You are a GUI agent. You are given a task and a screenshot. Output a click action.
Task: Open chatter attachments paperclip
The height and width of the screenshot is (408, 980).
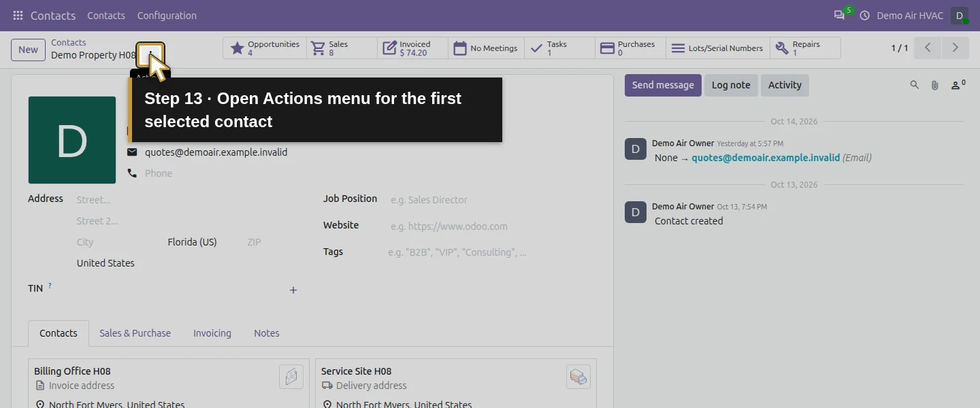[935, 85]
